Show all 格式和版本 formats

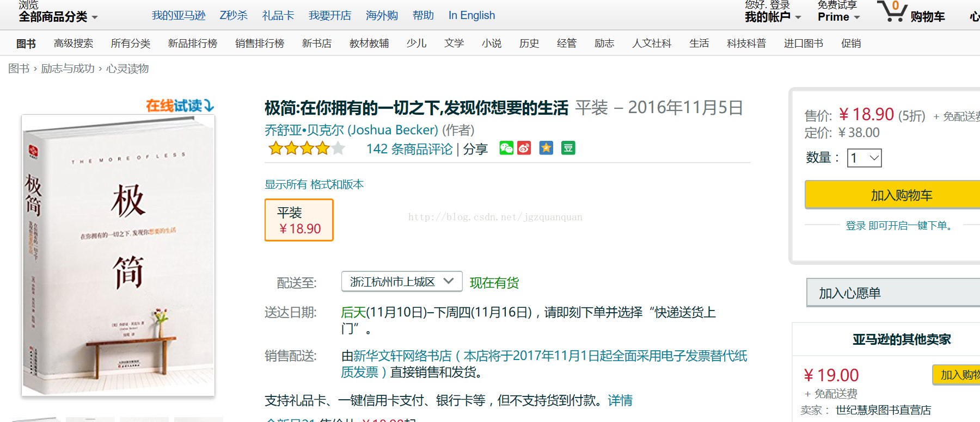(x=314, y=184)
